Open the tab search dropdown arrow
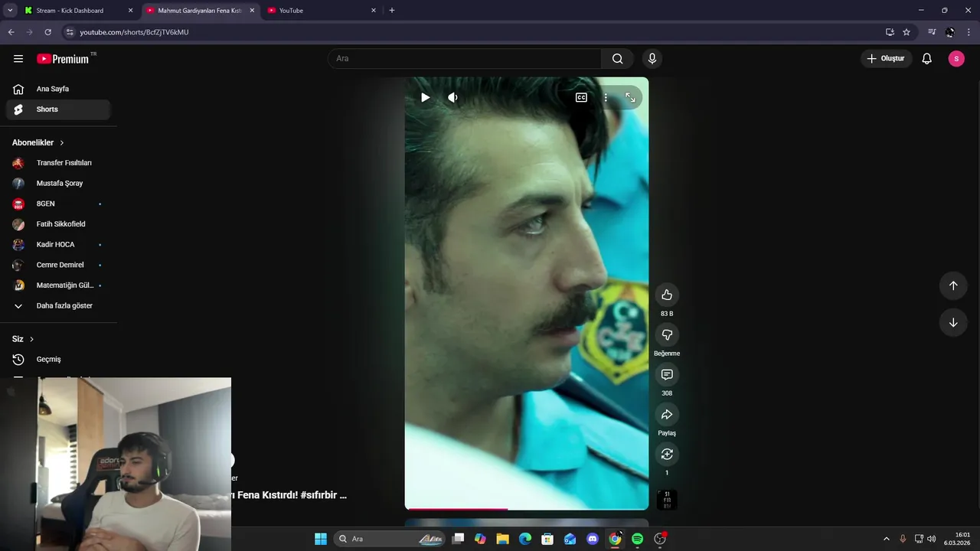 10,11
